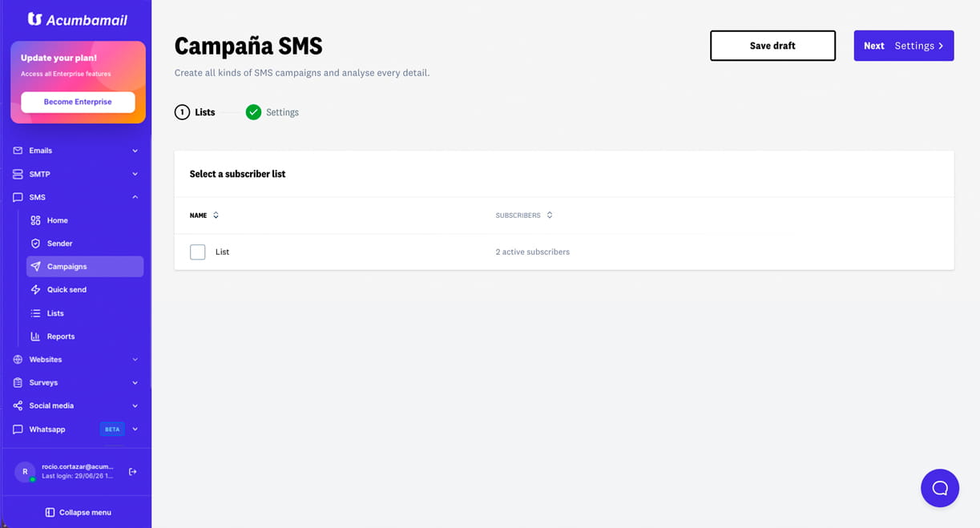Click the Save draft button
The width and height of the screenshot is (980, 528).
tap(772, 46)
